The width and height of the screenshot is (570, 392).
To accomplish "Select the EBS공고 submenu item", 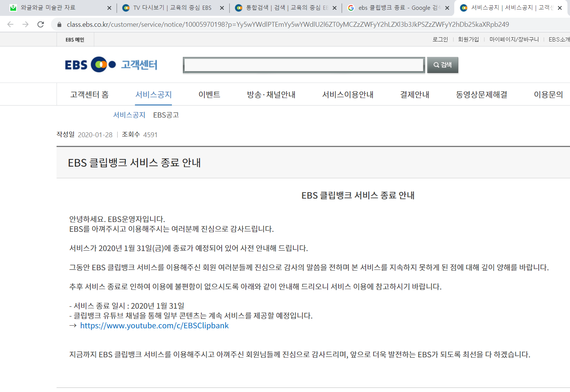I will pyautogui.click(x=166, y=115).
